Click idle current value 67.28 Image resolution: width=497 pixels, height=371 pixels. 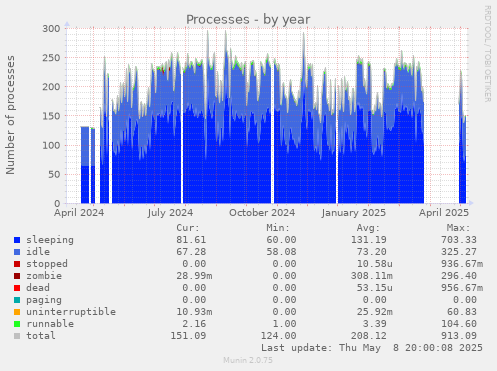191,252
